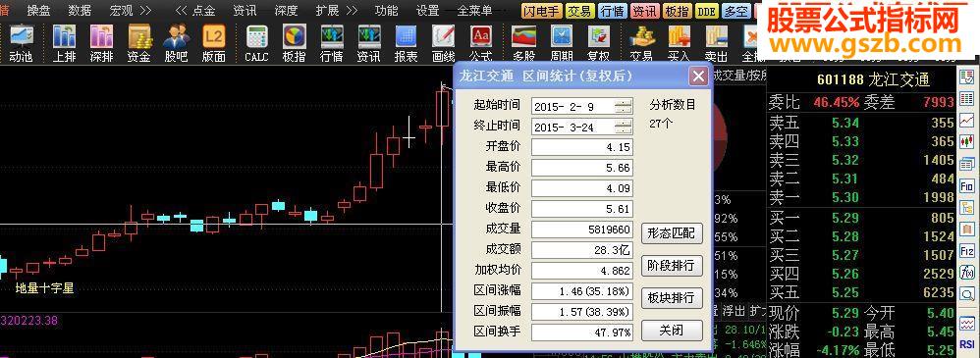Open the F12 sidebar icon
Screen dimensions: 980x358
point(966,251)
